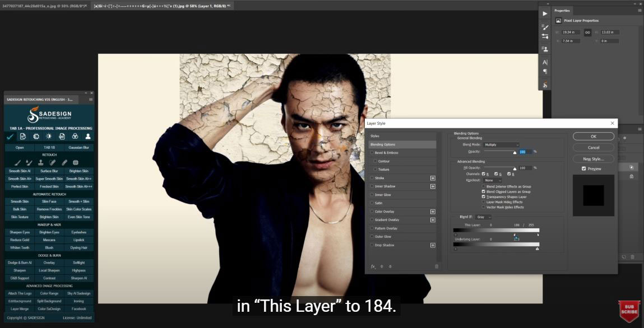The height and width of the screenshot is (328, 644).
Task: Click the OK button in Layer Style
Action: pos(593,137)
